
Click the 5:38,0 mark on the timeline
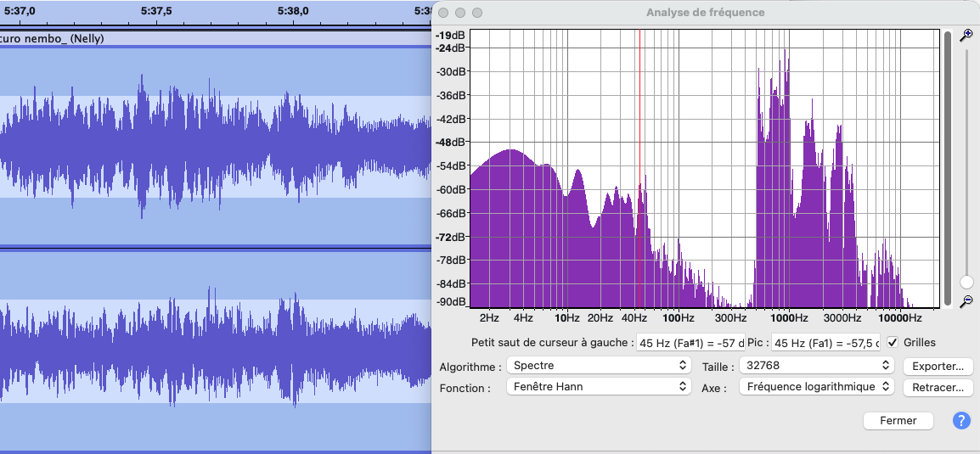[292, 11]
